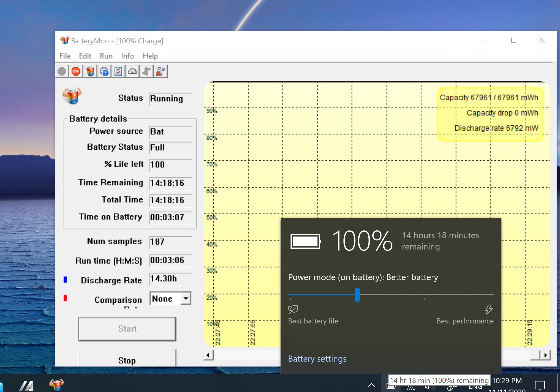Click the pen workspace tray icon

pyautogui.click(x=451, y=388)
